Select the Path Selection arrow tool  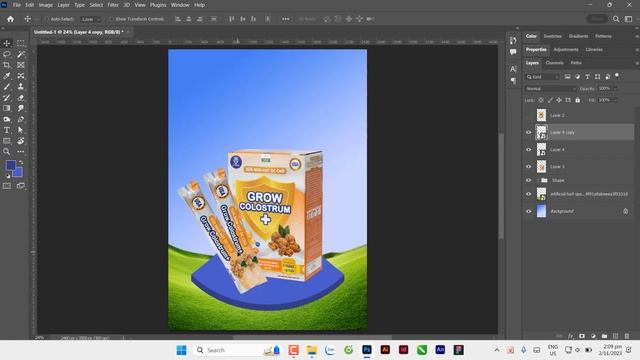20,130
